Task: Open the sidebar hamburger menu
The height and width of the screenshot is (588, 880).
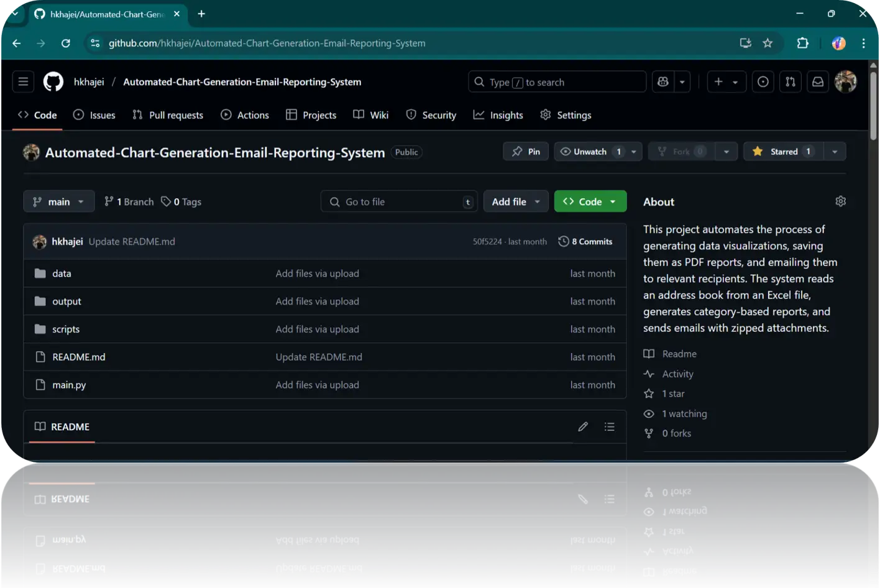Action: [23, 81]
